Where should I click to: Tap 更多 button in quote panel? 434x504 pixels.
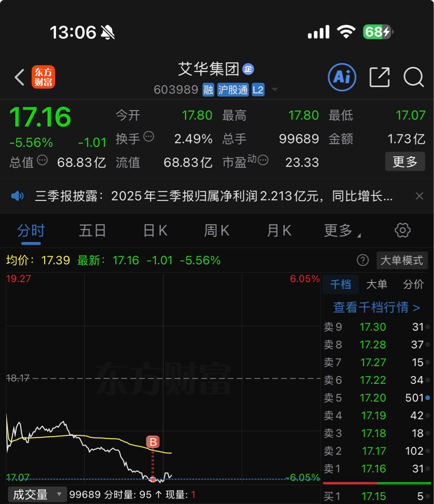pyautogui.click(x=405, y=161)
